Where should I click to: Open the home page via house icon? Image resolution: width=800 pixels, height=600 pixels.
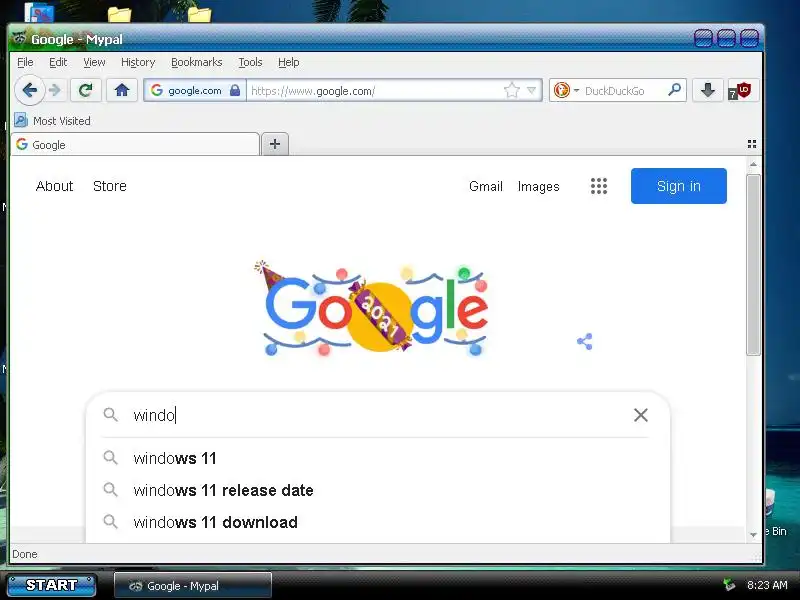pyautogui.click(x=121, y=91)
